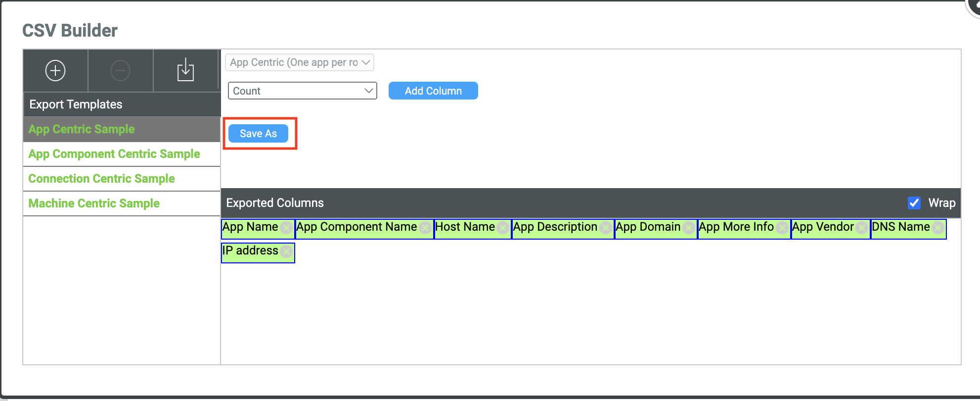Select App Component Centric Sample template
This screenshot has width=980, height=401.
pyautogui.click(x=114, y=154)
